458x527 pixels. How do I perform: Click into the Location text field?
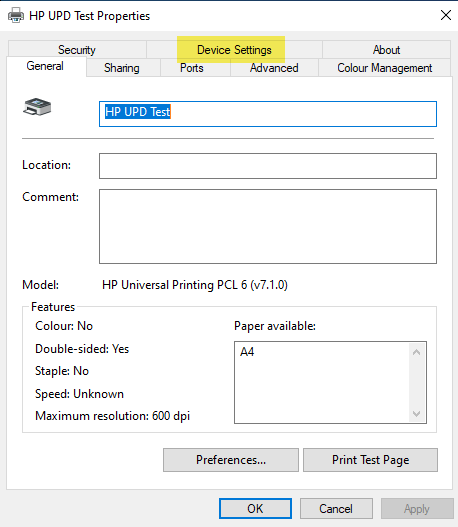(x=268, y=166)
